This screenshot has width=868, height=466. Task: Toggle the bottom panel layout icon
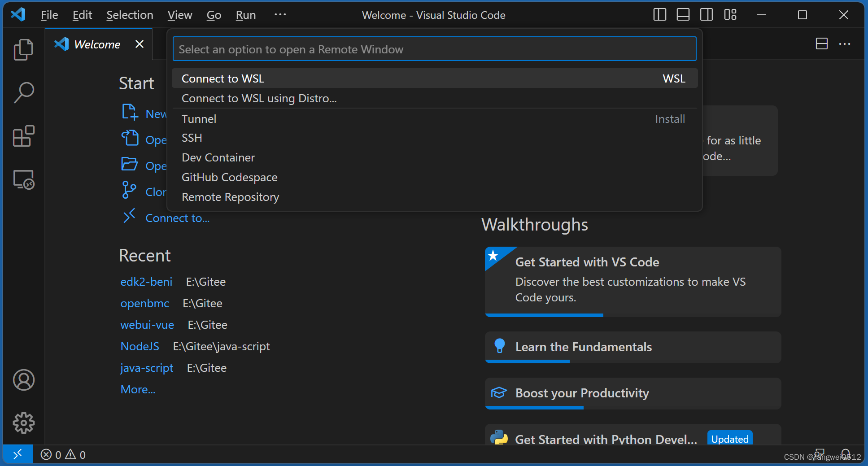pos(683,15)
